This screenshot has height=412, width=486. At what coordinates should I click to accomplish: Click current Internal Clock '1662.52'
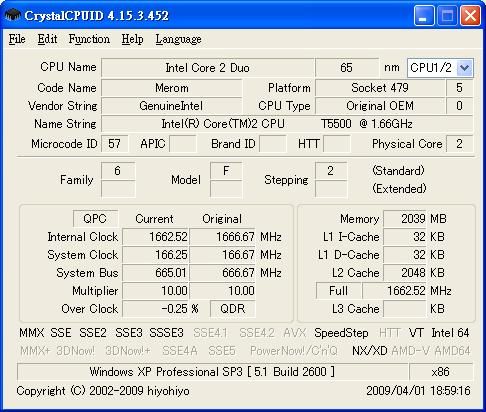[x=155, y=237]
